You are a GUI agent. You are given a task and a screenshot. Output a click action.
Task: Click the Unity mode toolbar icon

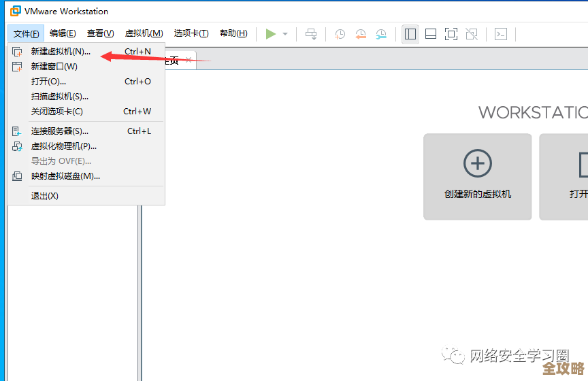point(472,34)
